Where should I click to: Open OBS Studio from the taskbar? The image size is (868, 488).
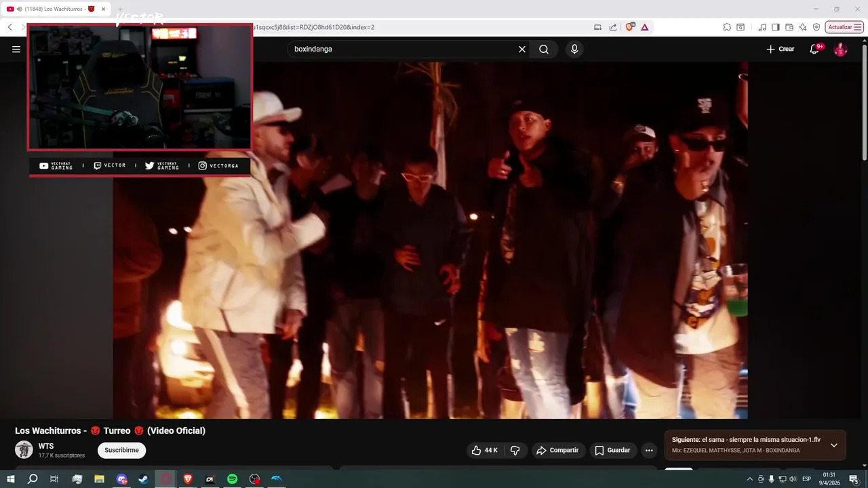coord(254,479)
